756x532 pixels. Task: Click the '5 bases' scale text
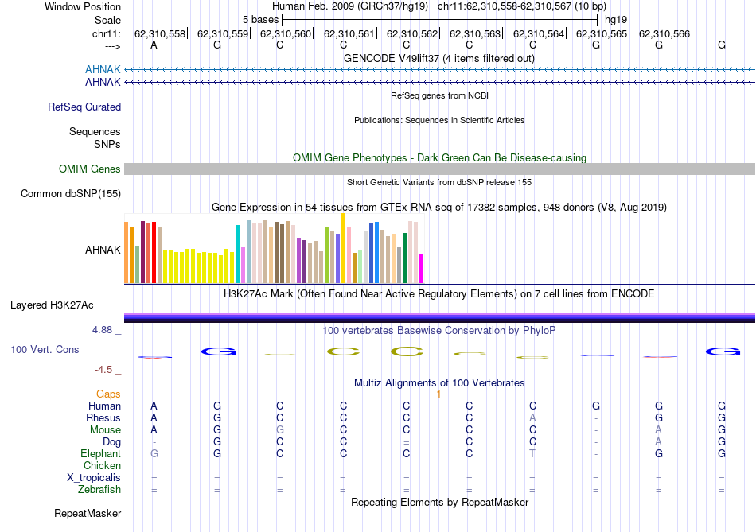point(260,20)
